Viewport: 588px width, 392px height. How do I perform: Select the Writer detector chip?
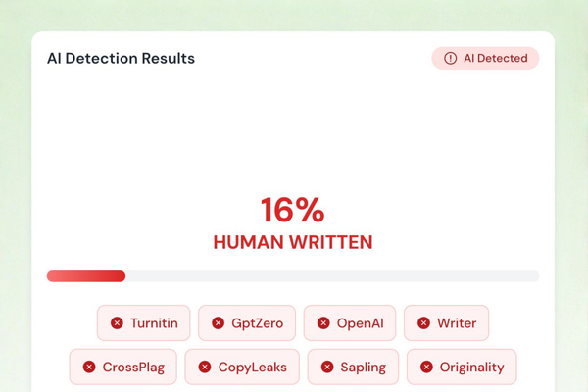pyautogui.click(x=446, y=323)
